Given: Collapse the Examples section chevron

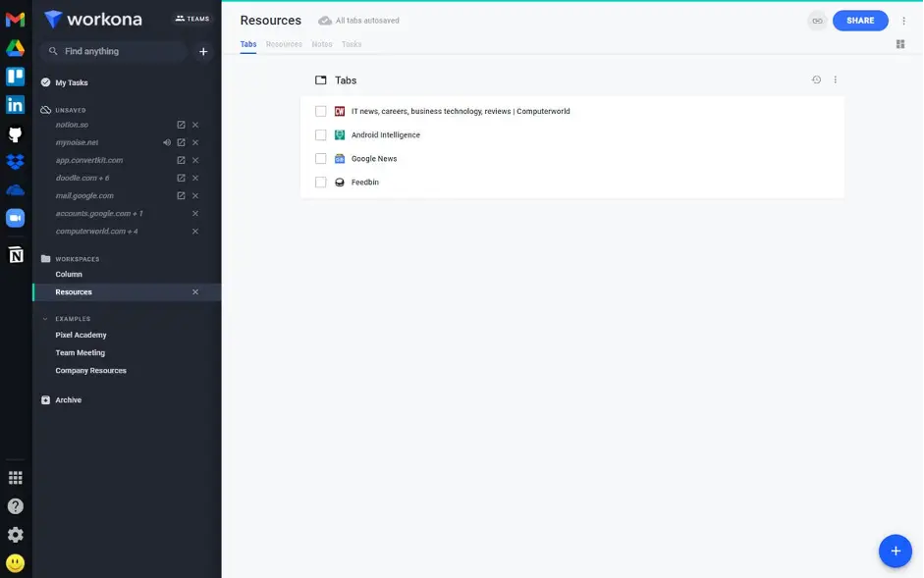Looking at the screenshot, I should pyautogui.click(x=45, y=319).
